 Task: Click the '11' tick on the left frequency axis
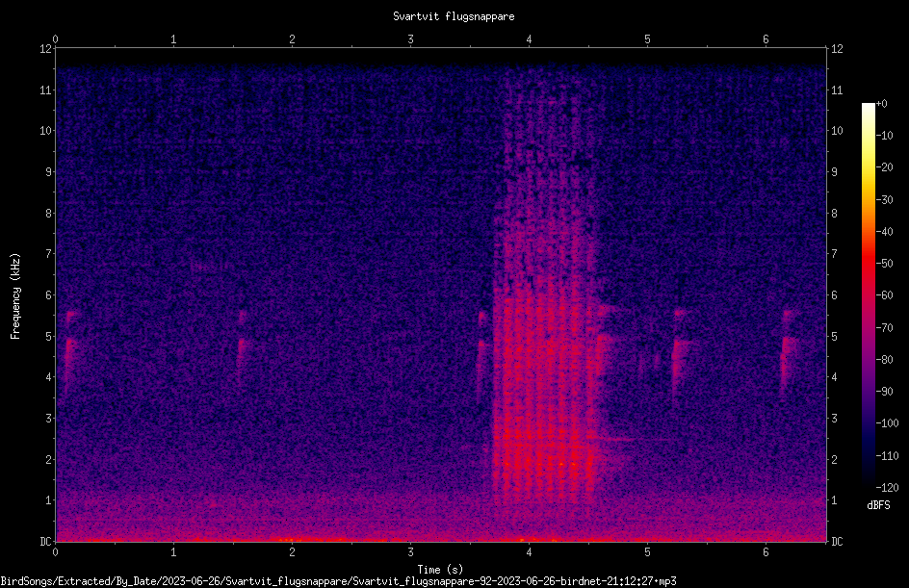click(45, 89)
